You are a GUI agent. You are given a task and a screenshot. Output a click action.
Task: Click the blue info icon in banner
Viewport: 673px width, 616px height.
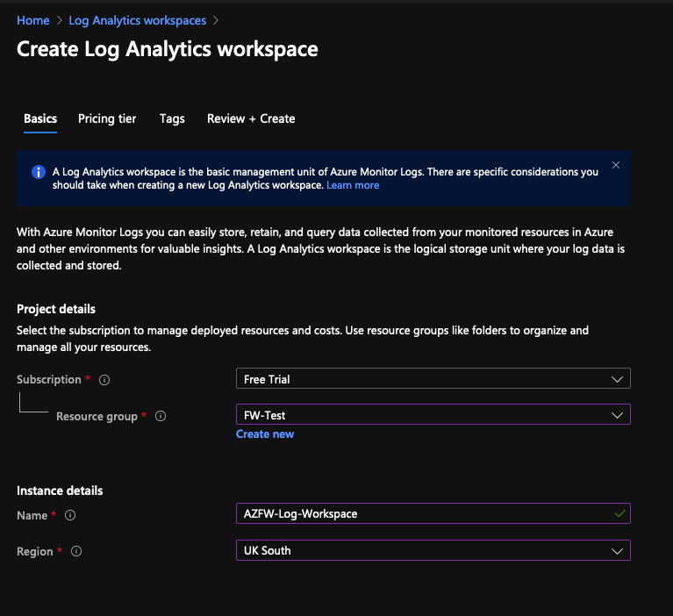coord(39,172)
